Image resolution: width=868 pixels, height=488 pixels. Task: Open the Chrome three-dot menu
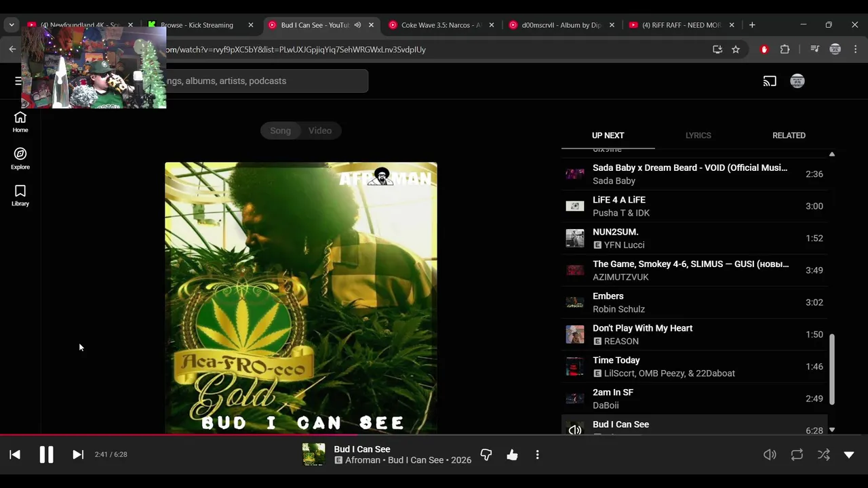point(855,49)
